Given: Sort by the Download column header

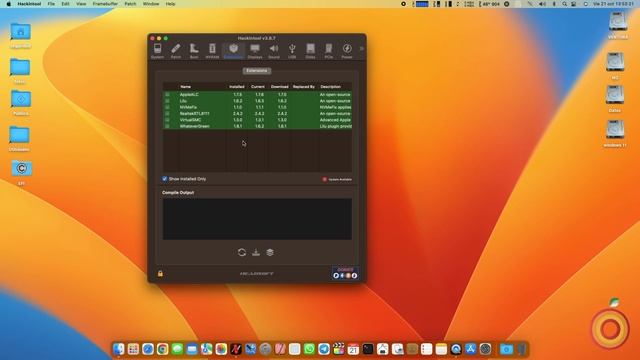Looking at the screenshot, I should coord(280,87).
